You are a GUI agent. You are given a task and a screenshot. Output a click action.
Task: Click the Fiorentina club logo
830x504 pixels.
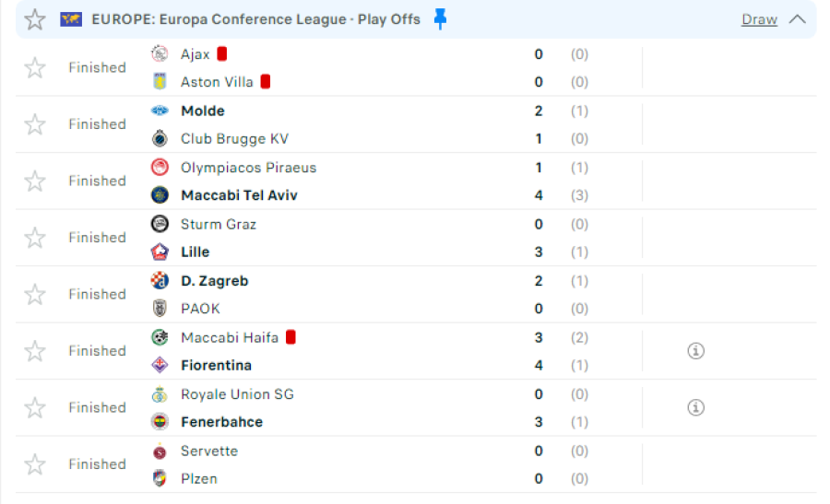pyautogui.click(x=160, y=365)
